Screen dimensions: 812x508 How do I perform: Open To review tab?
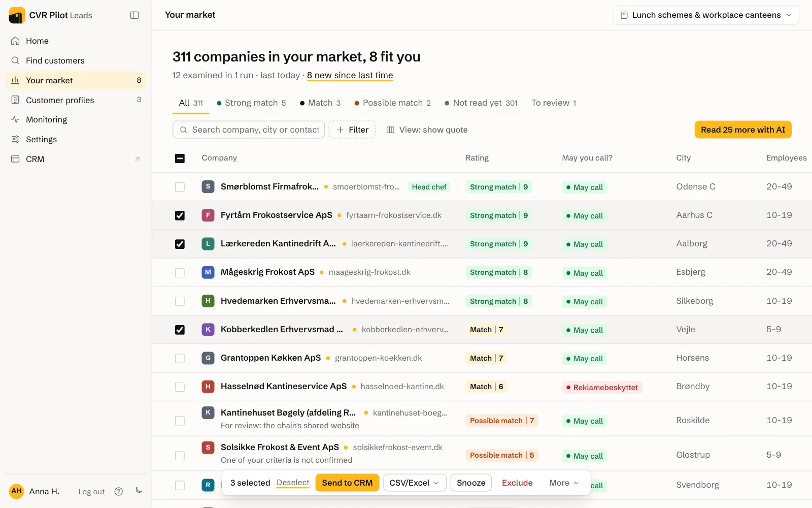click(554, 103)
